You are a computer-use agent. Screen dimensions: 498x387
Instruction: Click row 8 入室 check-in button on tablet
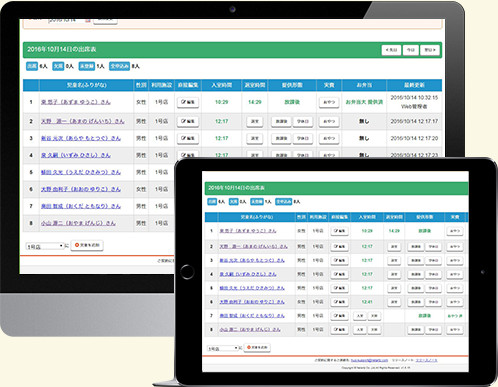pos(360,330)
